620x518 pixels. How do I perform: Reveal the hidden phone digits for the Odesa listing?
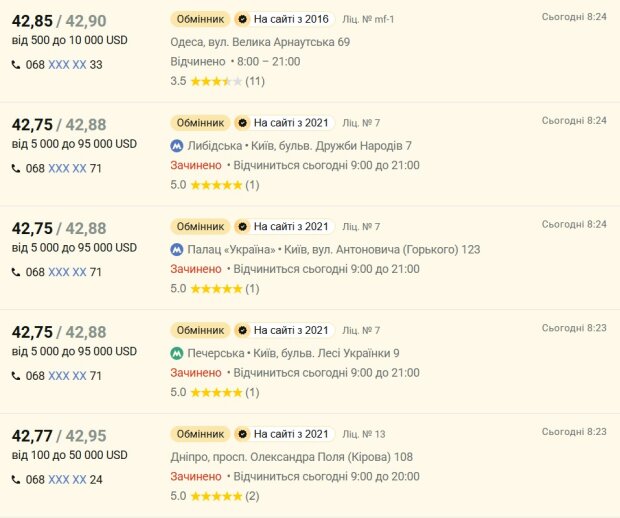(67, 65)
